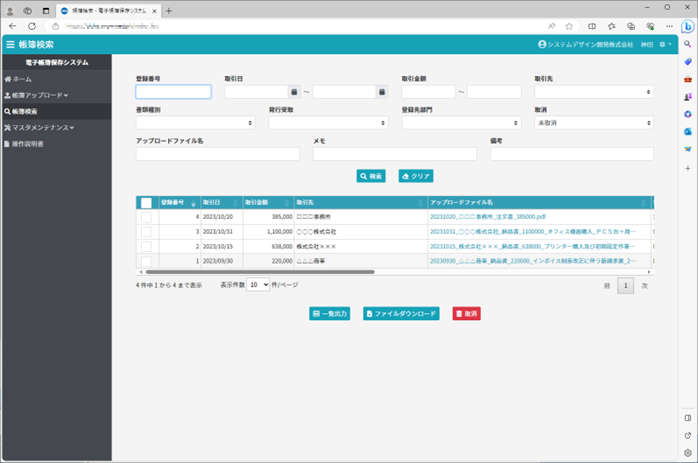This screenshot has width=698, height=463.
Task: Check the row dated 2023/10/31
Action: click(x=146, y=232)
